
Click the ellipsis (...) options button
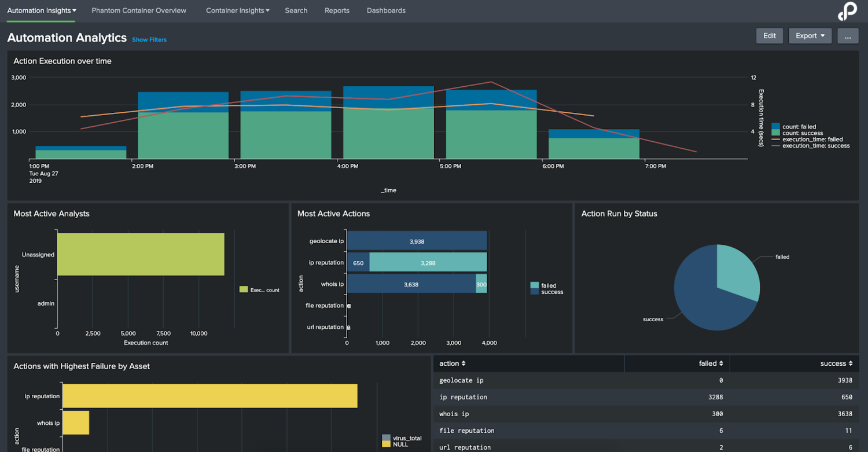click(x=847, y=35)
